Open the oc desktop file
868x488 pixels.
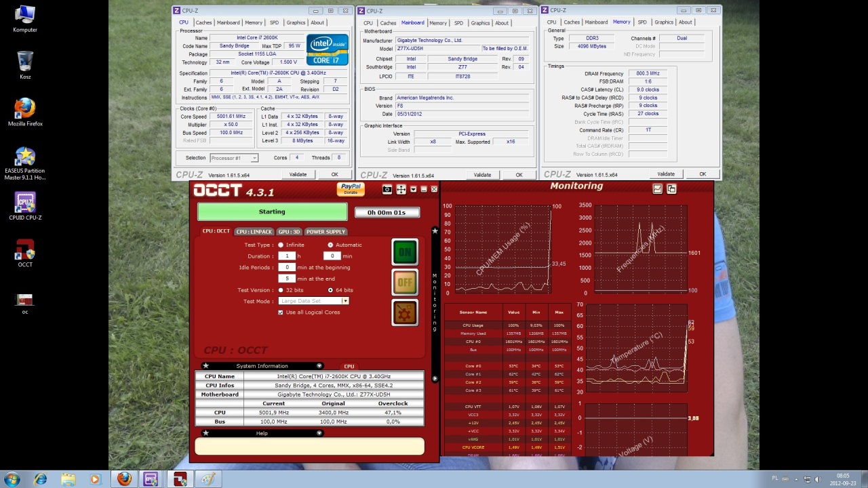pyautogui.click(x=25, y=303)
